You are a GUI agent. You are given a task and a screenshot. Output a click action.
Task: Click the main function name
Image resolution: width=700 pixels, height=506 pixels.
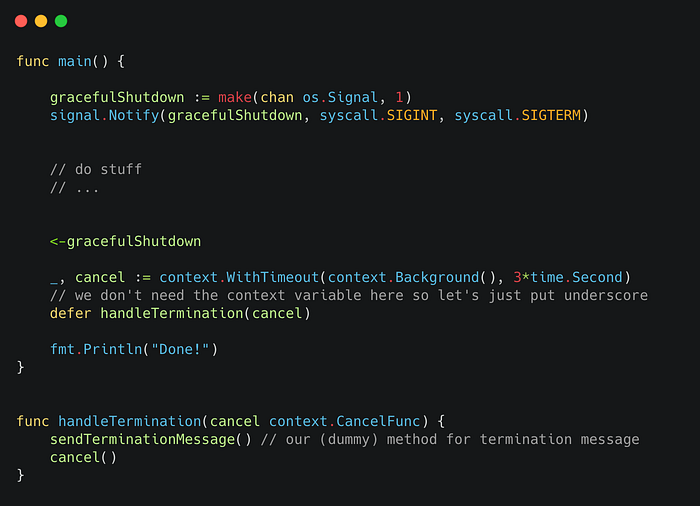point(75,61)
